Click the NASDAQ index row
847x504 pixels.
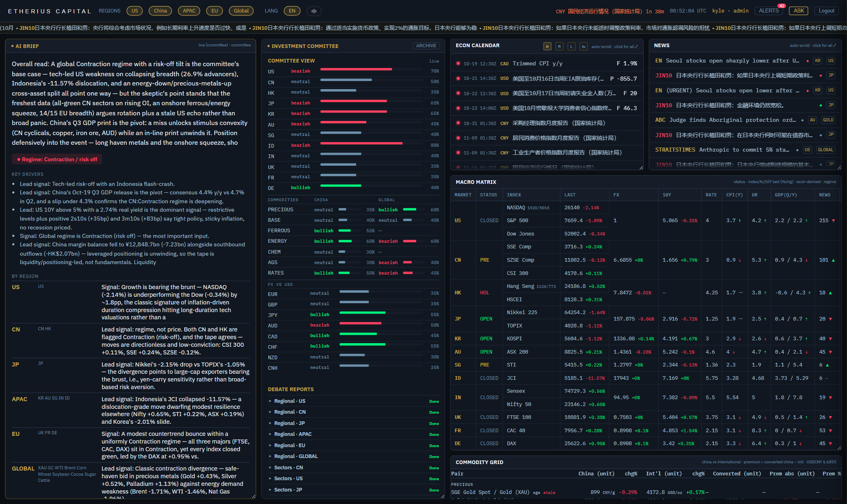coord(557,208)
